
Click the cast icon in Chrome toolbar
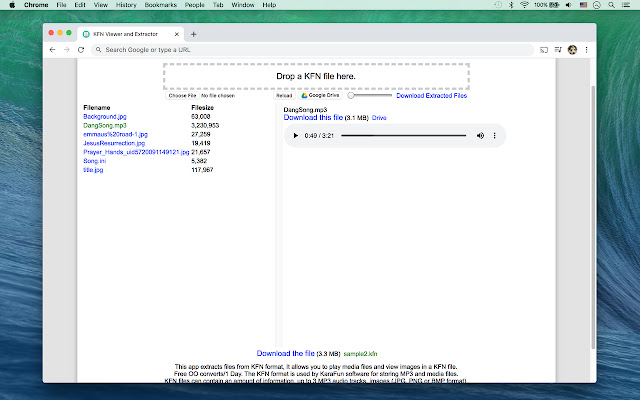pyautogui.click(x=544, y=50)
